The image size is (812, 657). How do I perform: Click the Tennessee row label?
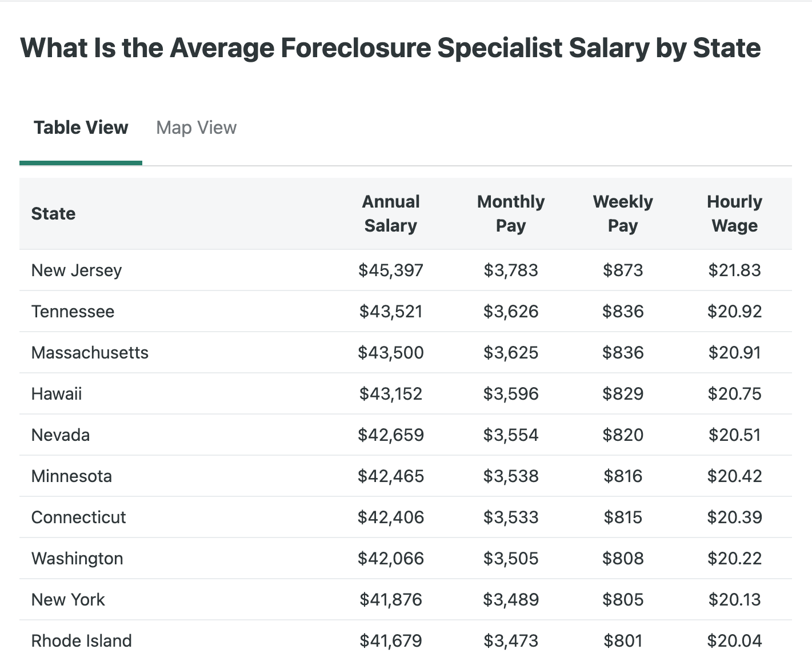coord(73,312)
